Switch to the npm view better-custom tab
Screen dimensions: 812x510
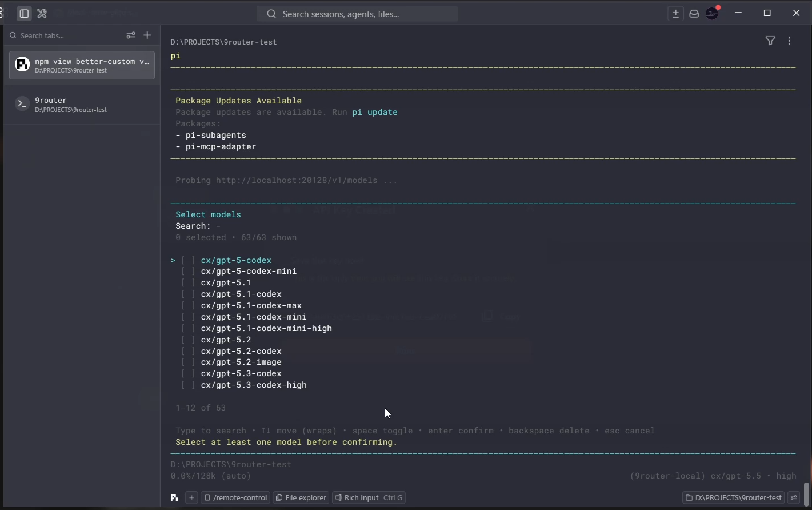tap(82, 65)
